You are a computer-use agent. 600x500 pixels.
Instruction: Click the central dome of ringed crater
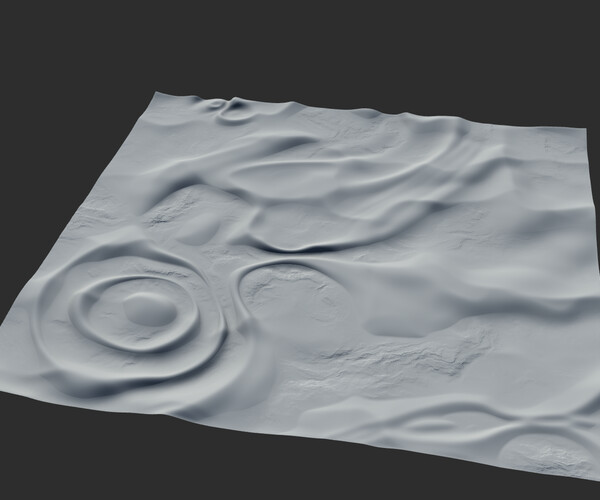click(x=150, y=309)
